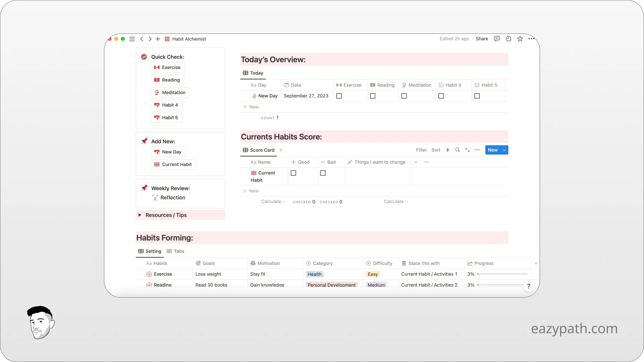644x362 pixels.
Task: Click the Reflection link under Weekly Review
Action: pyautogui.click(x=172, y=197)
